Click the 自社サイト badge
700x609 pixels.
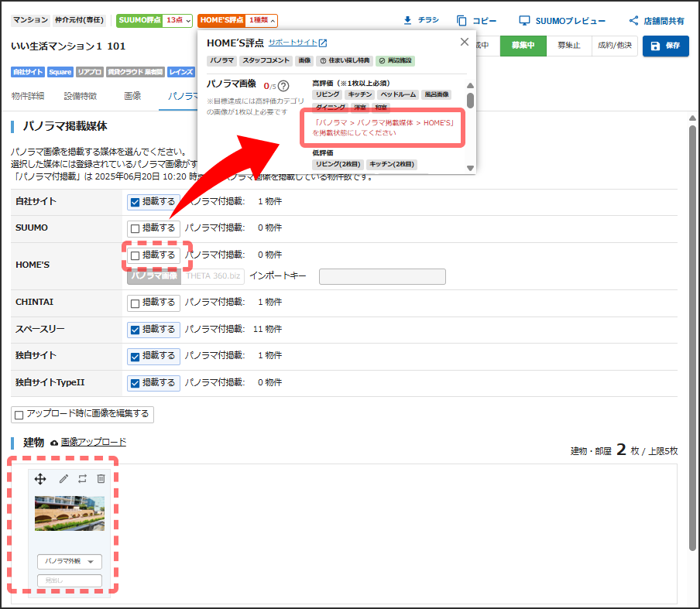click(x=28, y=72)
